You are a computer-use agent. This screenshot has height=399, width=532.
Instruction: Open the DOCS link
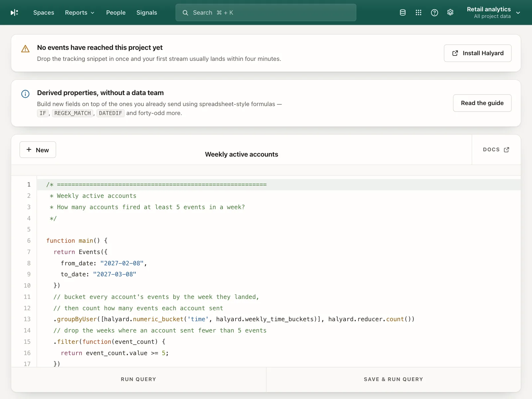coord(496,150)
